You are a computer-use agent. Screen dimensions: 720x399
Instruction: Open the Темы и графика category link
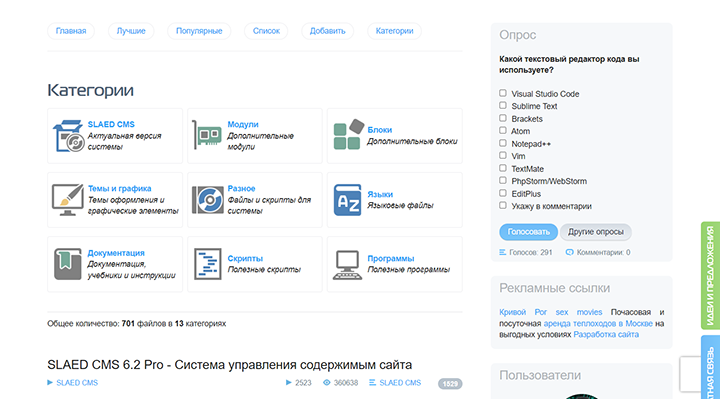tap(119, 189)
